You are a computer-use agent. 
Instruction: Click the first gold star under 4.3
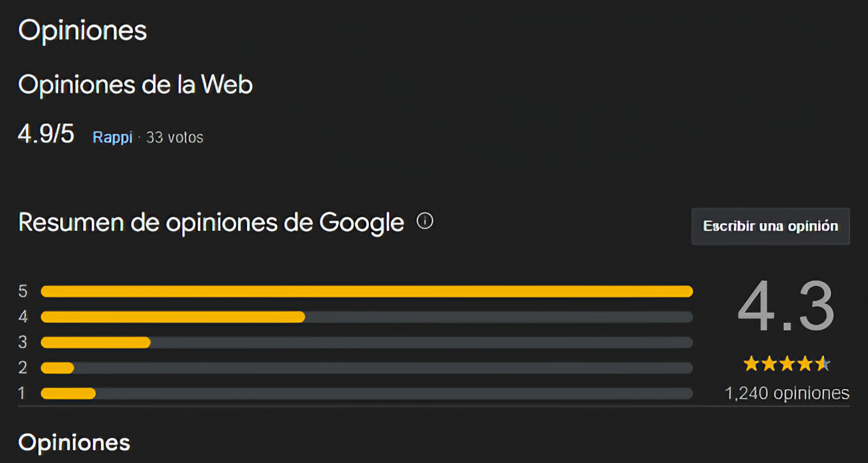[751, 364]
